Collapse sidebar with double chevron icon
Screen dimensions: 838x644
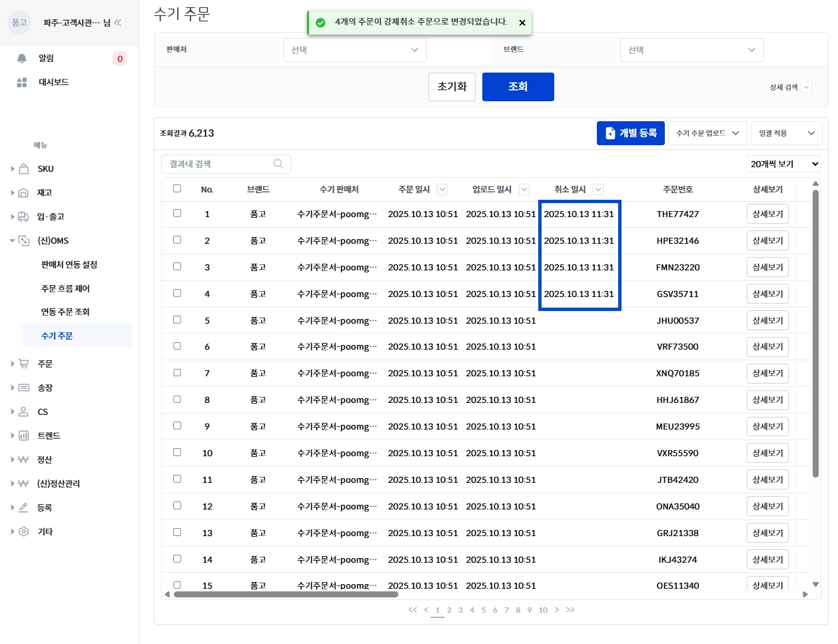(x=118, y=23)
